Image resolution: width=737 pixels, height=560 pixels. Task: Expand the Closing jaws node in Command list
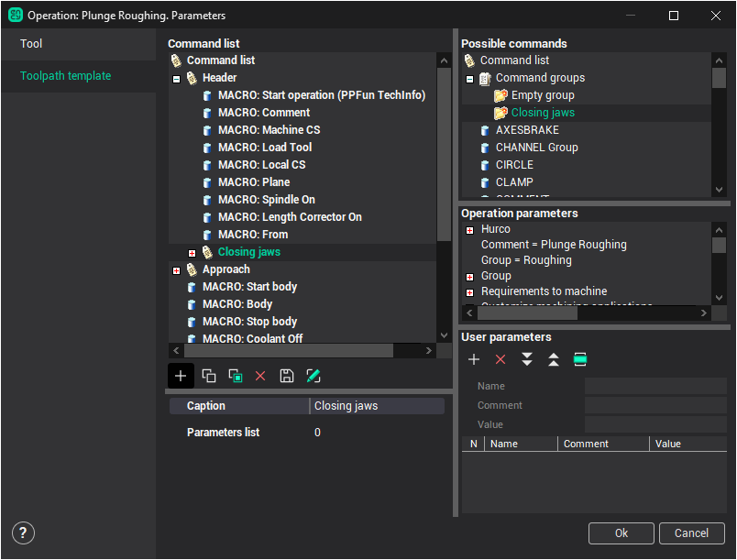click(192, 252)
